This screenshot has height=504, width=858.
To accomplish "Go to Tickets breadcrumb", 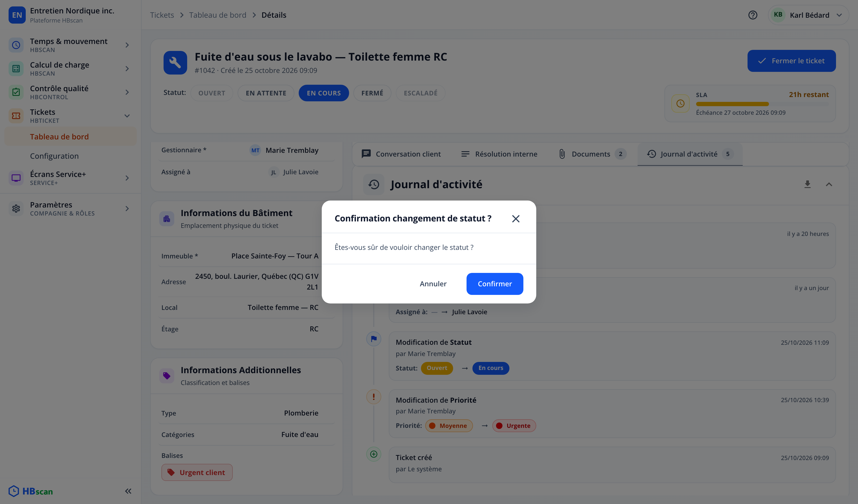I will tap(162, 15).
